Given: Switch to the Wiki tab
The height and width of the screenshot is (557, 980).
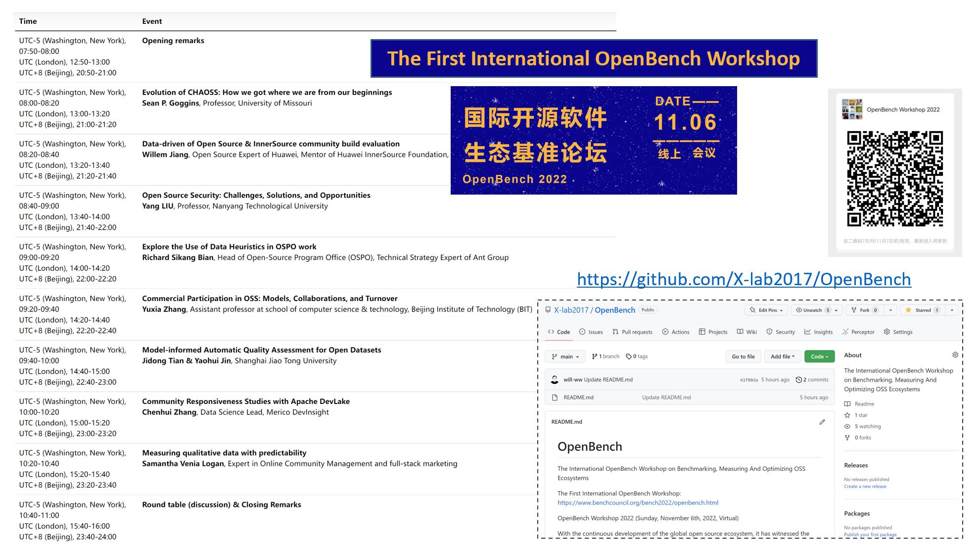Looking at the screenshot, I should click(747, 332).
